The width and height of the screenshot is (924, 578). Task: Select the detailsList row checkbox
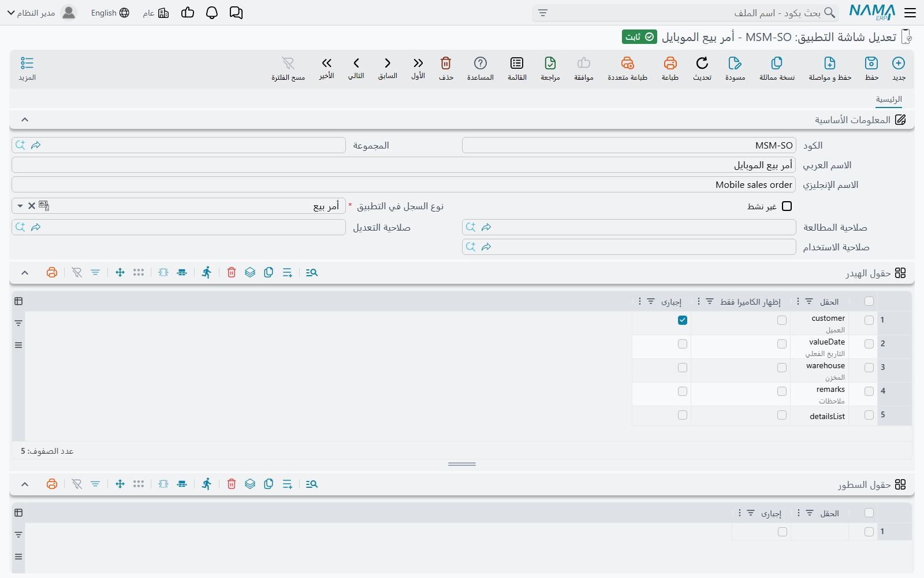pyautogui.click(x=869, y=415)
